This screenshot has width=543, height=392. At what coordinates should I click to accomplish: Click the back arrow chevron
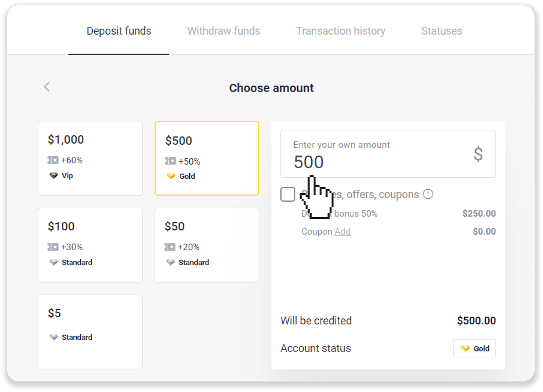pyautogui.click(x=47, y=87)
